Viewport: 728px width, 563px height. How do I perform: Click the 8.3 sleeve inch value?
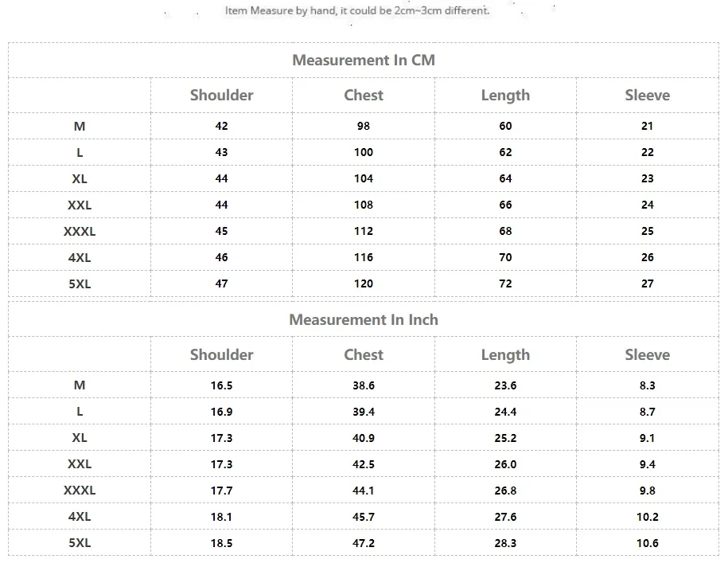tap(647, 385)
